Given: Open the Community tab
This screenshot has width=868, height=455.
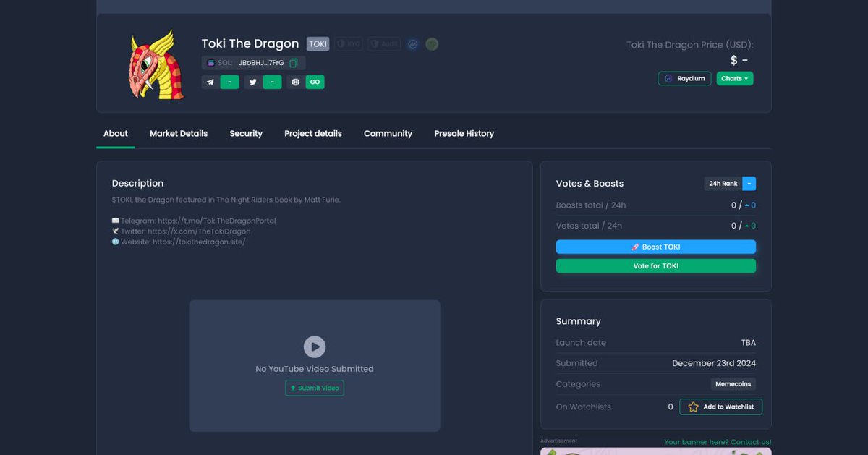Looking at the screenshot, I should tap(388, 133).
